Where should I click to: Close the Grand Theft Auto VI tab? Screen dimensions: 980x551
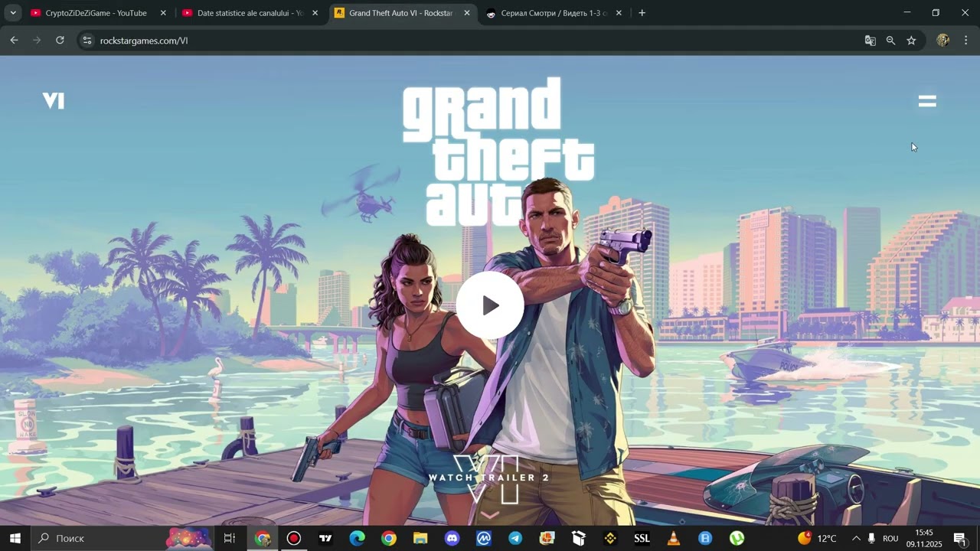[467, 13]
